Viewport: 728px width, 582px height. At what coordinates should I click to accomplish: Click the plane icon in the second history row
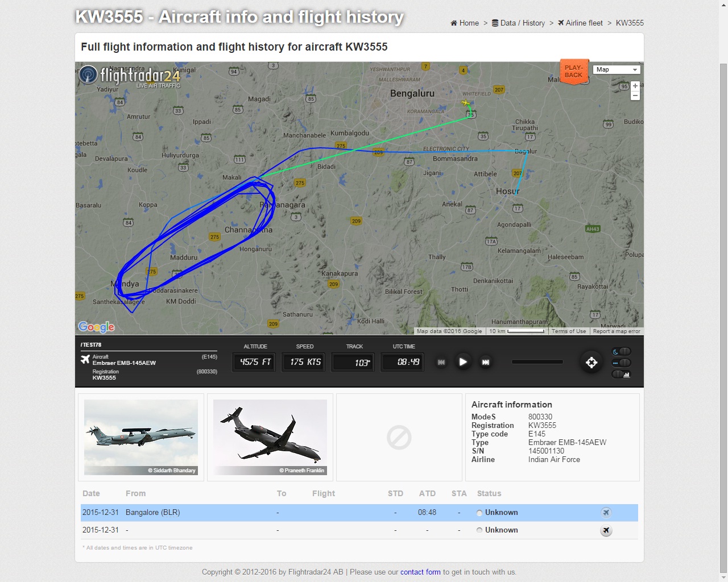click(x=606, y=530)
